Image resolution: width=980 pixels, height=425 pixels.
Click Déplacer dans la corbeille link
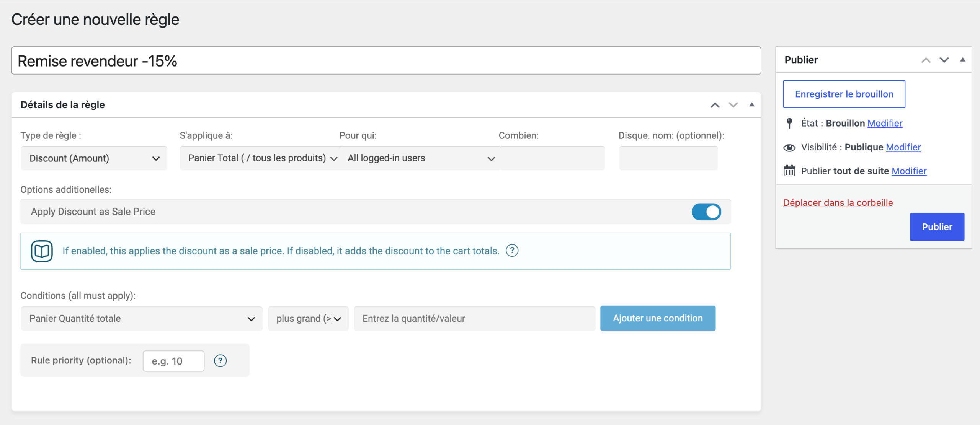[838, 203]
